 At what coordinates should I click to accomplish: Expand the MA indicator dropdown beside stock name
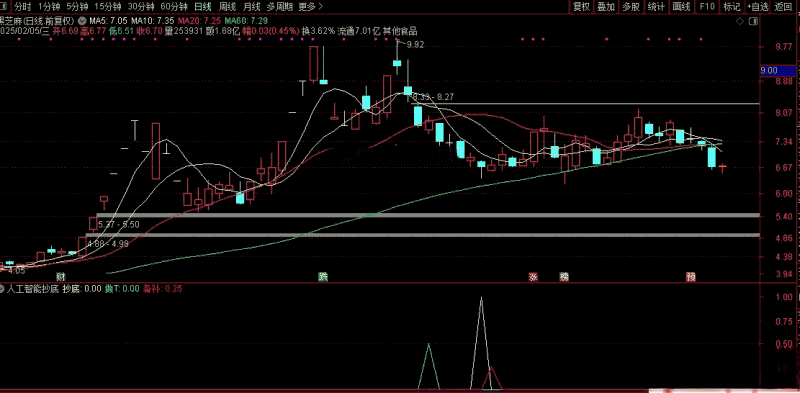(x=81, y=21)
